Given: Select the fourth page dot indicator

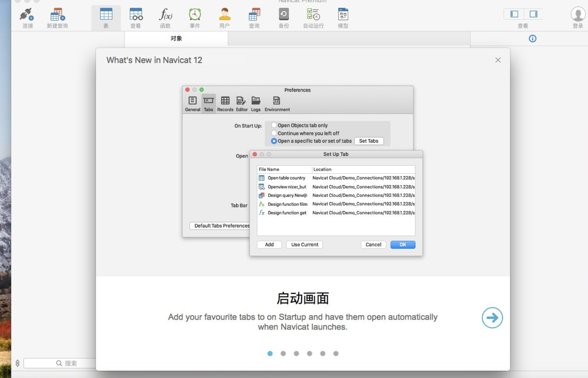Looking at the screenshot, I should [310, 353].
